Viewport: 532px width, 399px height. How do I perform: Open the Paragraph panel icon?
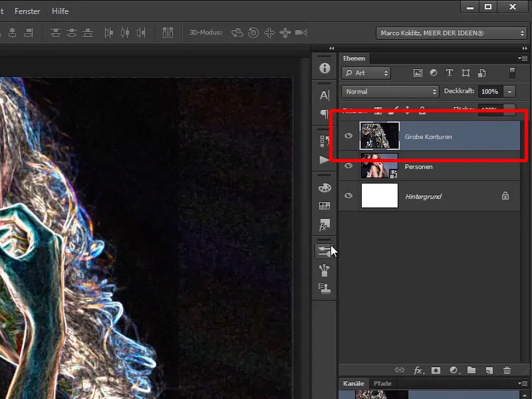pyautogui.click(x=325, y=114)
